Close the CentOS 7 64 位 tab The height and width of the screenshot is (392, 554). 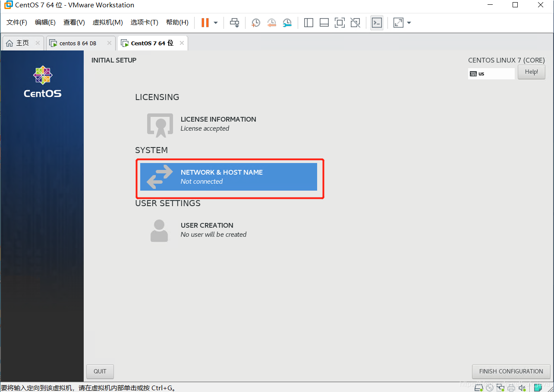(x=182, y=43)
